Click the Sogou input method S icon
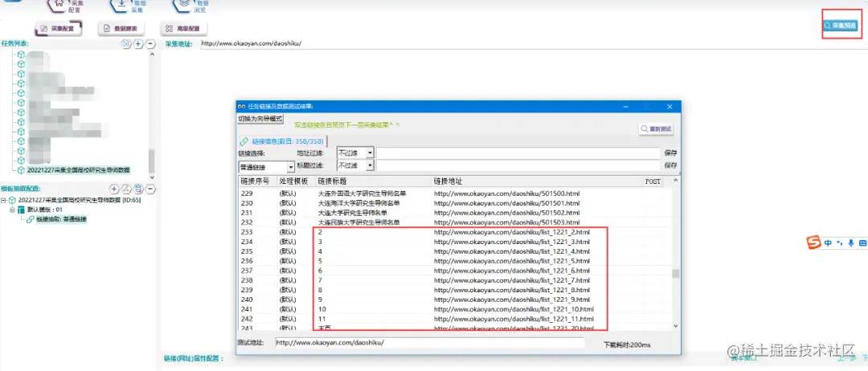 pyautogui.click(x=813, y=243)
